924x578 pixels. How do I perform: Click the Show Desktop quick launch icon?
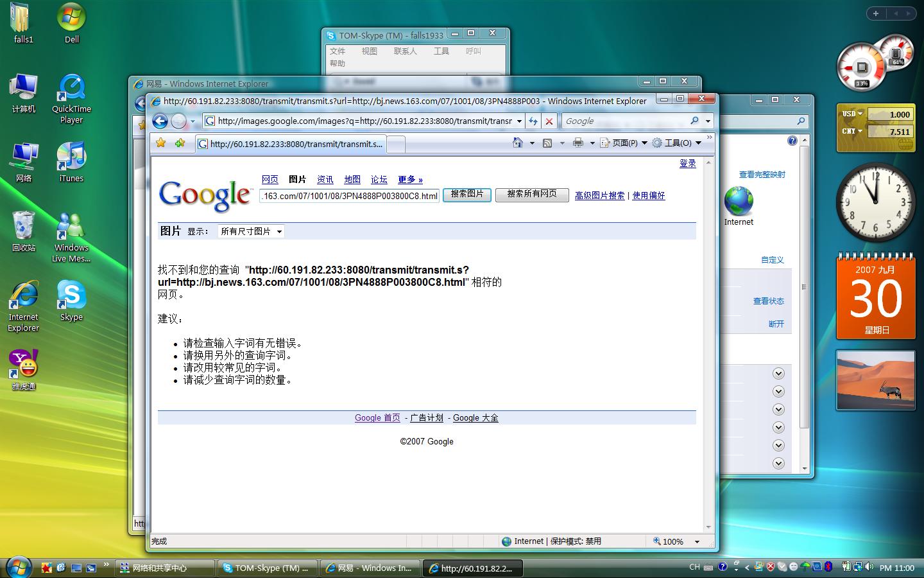pos(76,568)
